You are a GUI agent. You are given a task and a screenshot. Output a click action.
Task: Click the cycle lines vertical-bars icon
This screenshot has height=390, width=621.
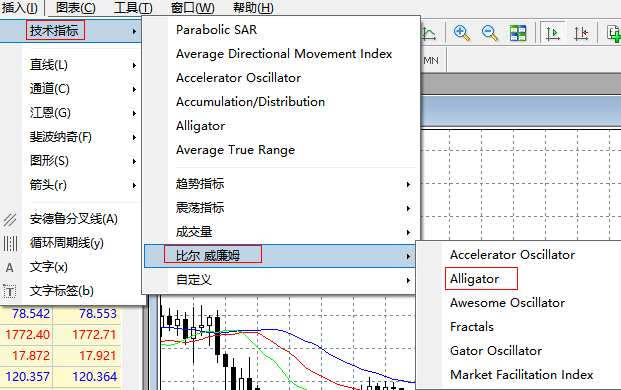coord(10,244)
